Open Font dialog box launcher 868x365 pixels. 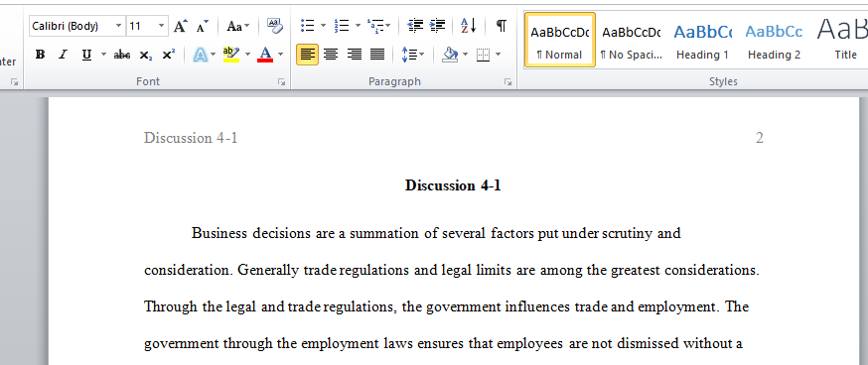click(282, 82)
